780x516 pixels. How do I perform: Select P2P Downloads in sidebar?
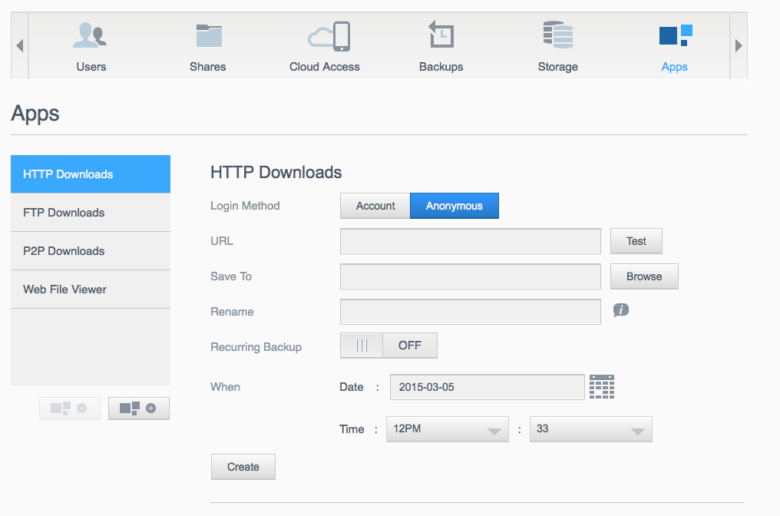coord(91,251)
